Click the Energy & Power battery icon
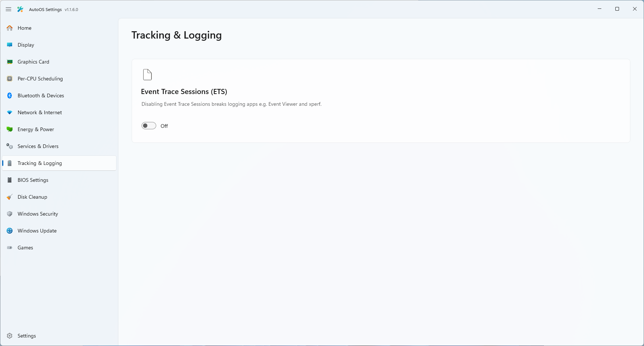The height and width of the screenshot is (346, 644). [x=10, y=129]
